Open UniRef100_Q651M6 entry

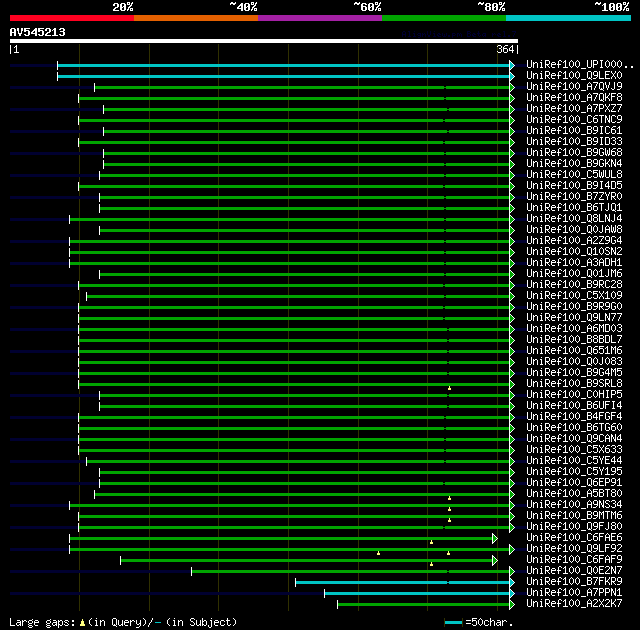pyautogui.click(x=574, y=350)
